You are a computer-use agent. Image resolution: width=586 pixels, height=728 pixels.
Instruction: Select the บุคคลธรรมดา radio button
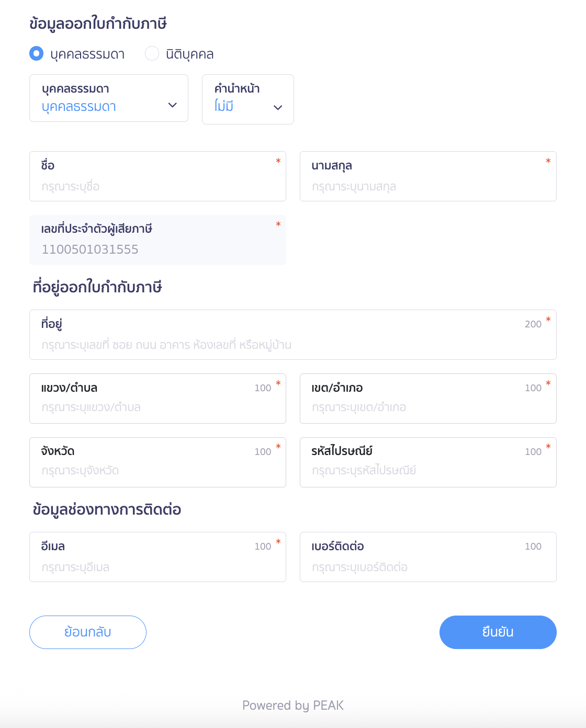tap(36, 53)
